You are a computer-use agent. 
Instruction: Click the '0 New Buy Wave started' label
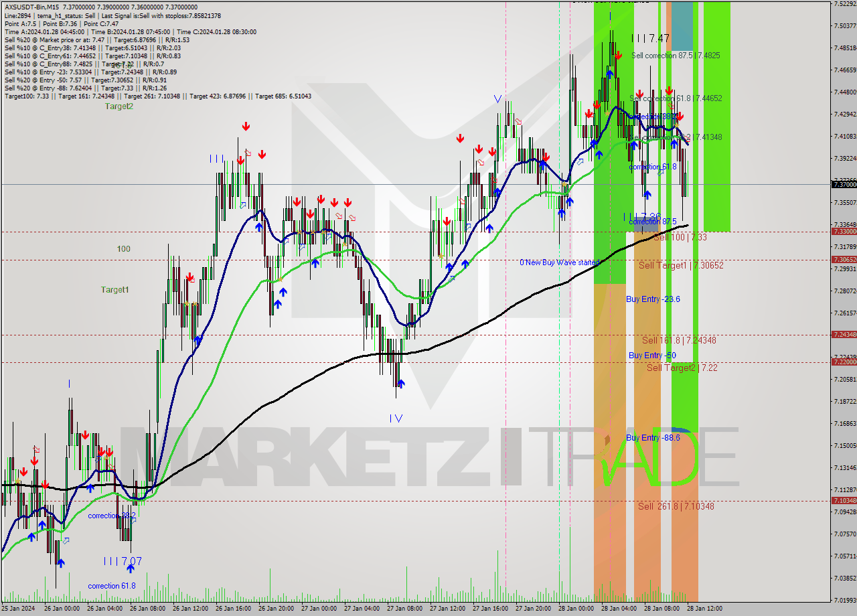point(559,262)
